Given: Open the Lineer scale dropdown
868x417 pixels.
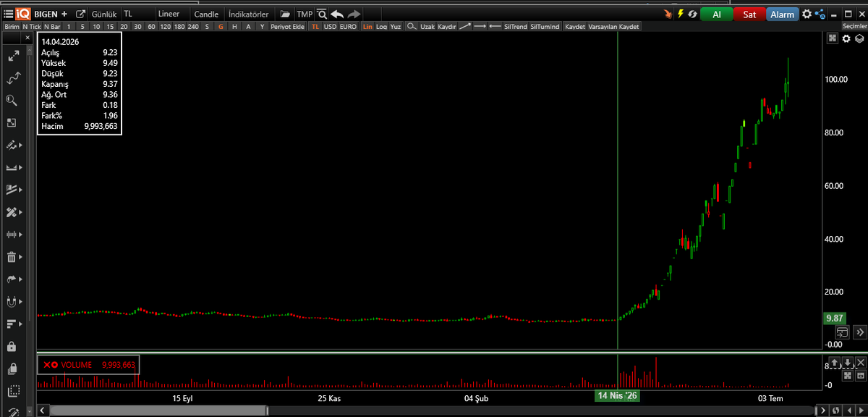Looking at the screenshot, I should (172, 14).
